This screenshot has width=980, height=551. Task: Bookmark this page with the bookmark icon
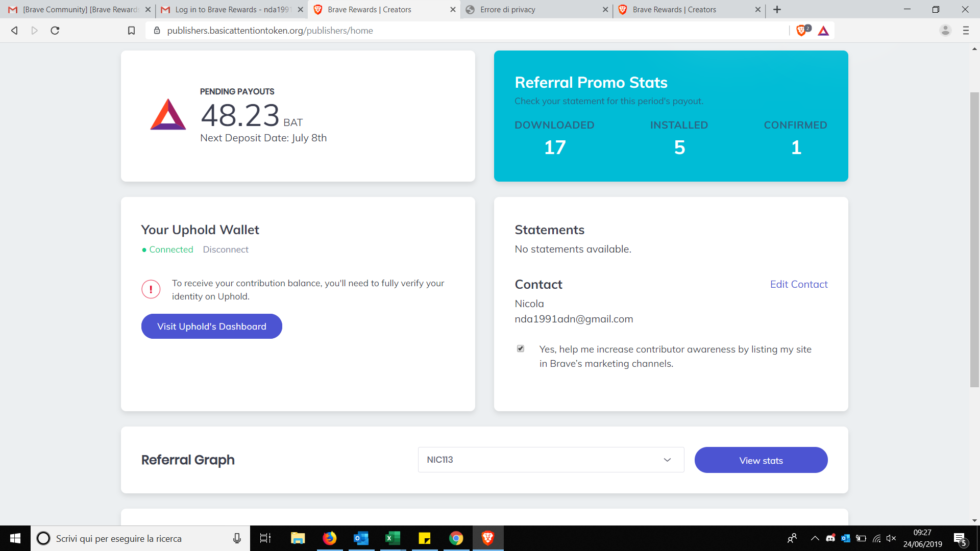coord(131,31)
